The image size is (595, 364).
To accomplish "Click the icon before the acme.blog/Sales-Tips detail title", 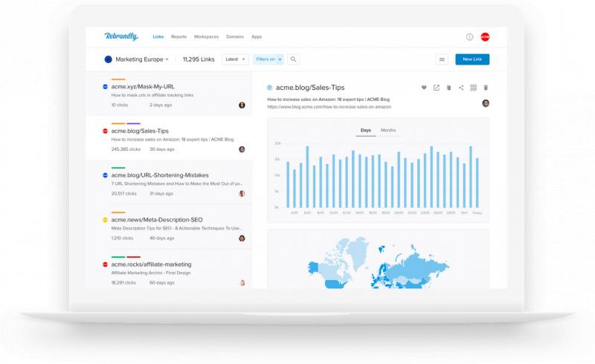I will [269, 88].
